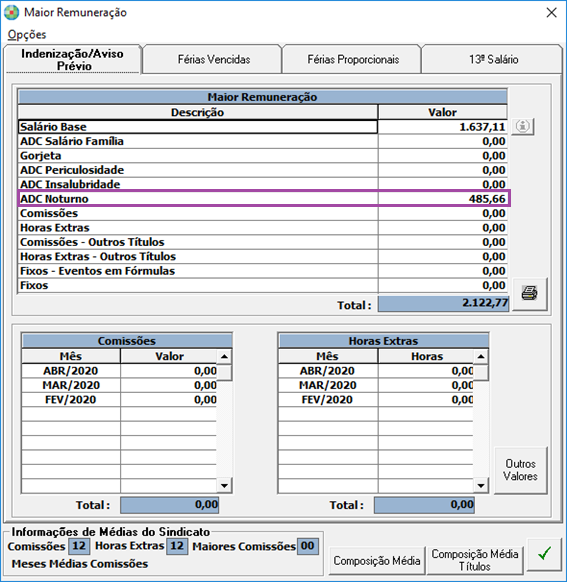Click the Comissões 12 months field
This screenshot has height=583, width=567.
79,546
